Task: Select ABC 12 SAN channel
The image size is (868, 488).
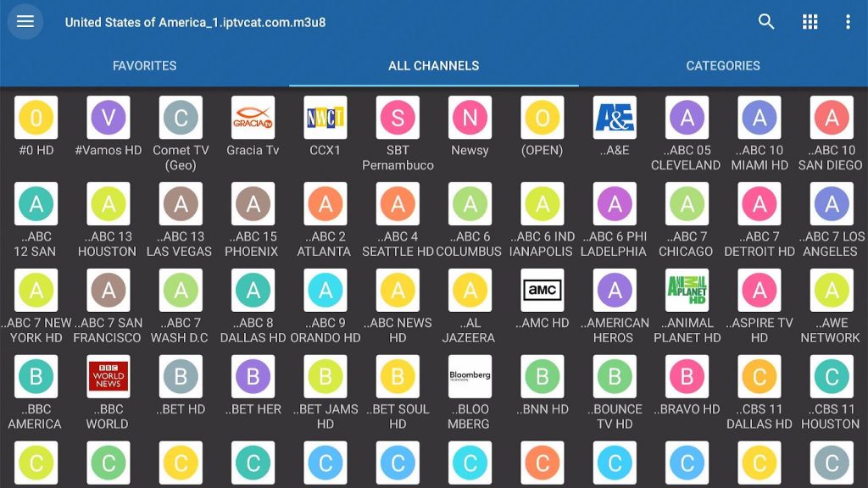Action: click(36, 204)
